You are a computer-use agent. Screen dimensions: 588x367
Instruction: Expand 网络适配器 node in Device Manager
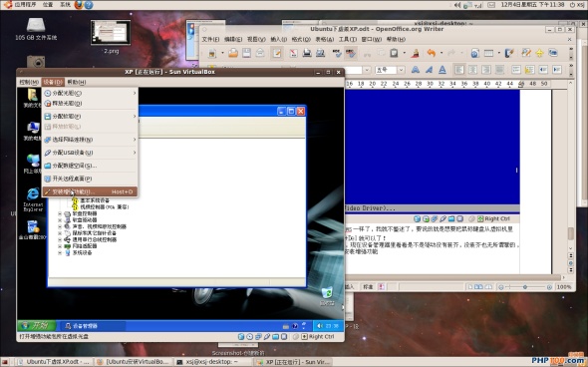point(60,246)
